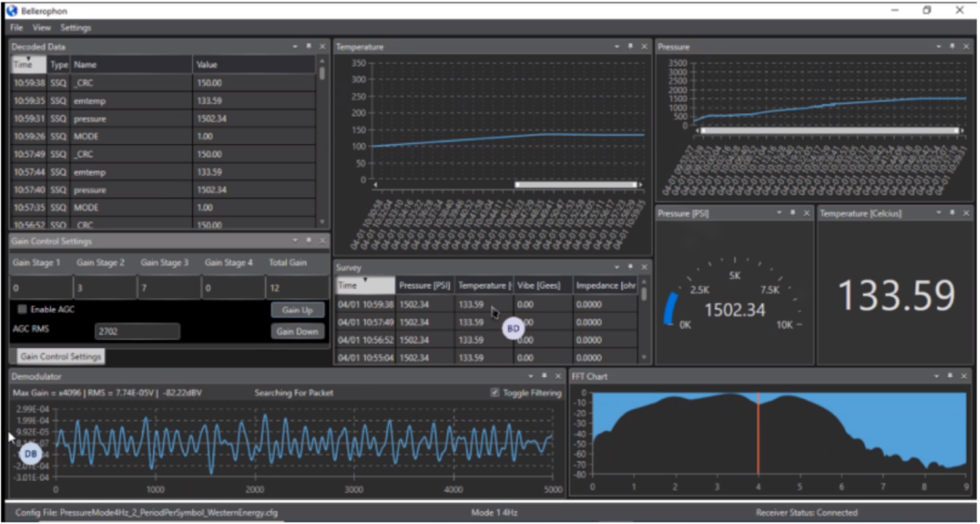Toggle Filtering checkbox in Demodulator
Image resolution: width=980 pixels, height=524 pixels.
pyautogui.click(x=495, y=392)
